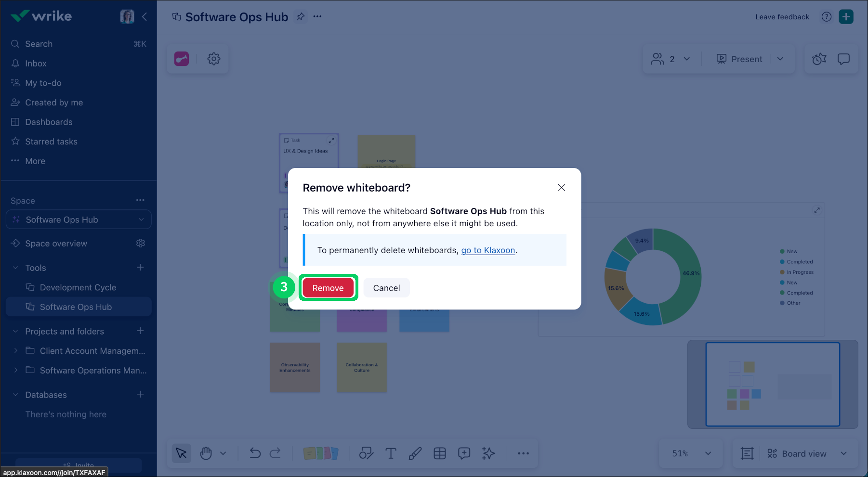Collapse the Projects and folders section
This screenshot has height=477, width=868.
click(15, 332)
